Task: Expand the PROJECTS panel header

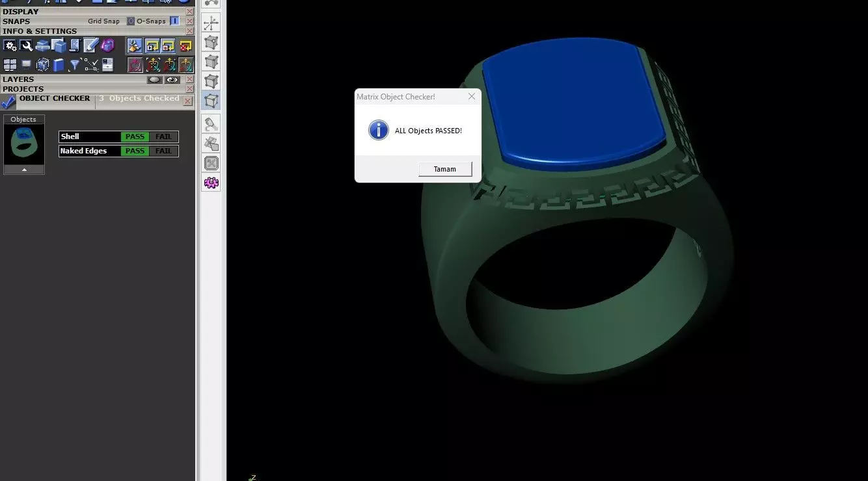Action: [23, 89]
